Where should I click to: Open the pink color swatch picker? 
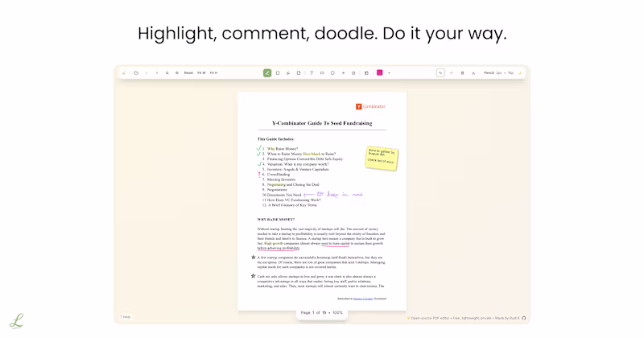[x=379, y=72]
